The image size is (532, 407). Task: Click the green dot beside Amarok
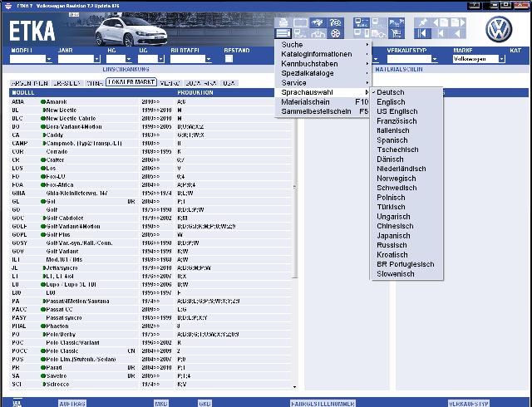[x=43, y=101]
